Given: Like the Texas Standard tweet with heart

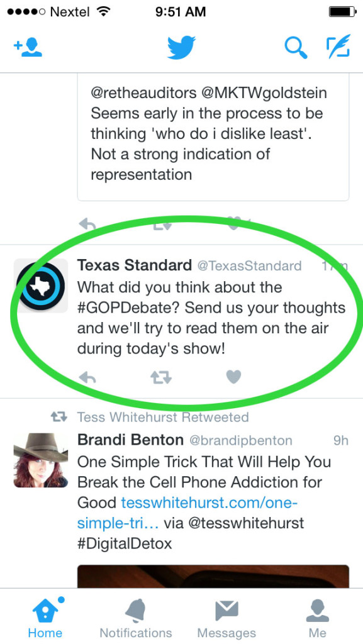Looking at the screenshot, I should pyautogui.click(x=233, y=377).
